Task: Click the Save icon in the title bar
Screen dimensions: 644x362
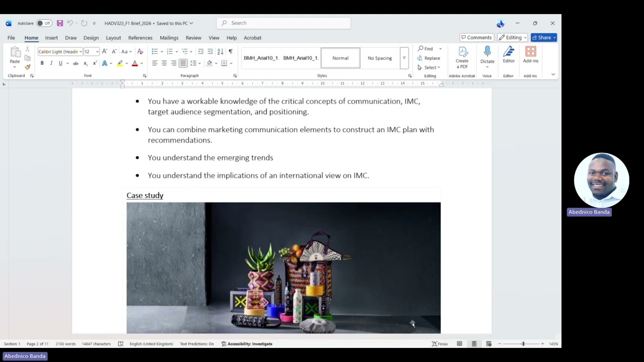Action: coord(60,23)
